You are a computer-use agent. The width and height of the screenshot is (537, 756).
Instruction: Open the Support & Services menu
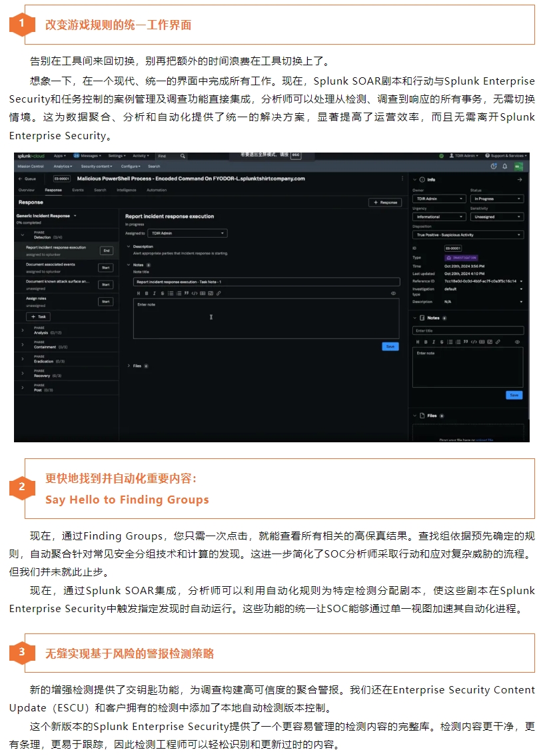[505, 156]
